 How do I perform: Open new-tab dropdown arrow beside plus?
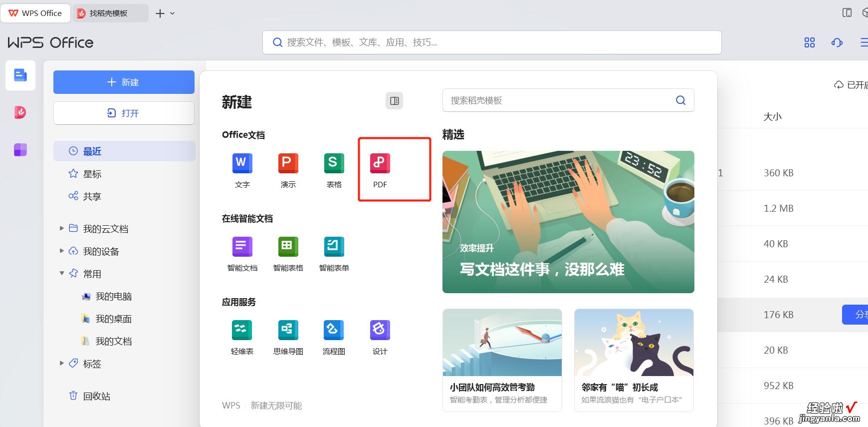(x=173, y=13)
